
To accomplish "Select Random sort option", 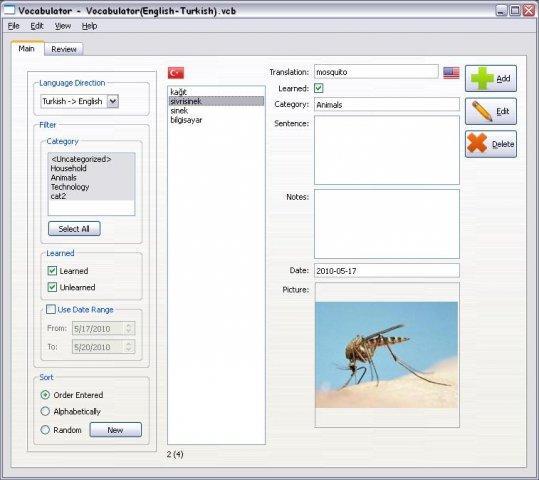I will tap(45, 430).
